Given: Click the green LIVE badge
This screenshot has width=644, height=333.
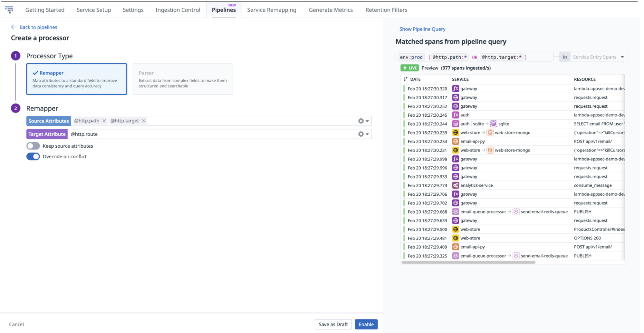Looking at the screenshot, I should coord(409,68).
